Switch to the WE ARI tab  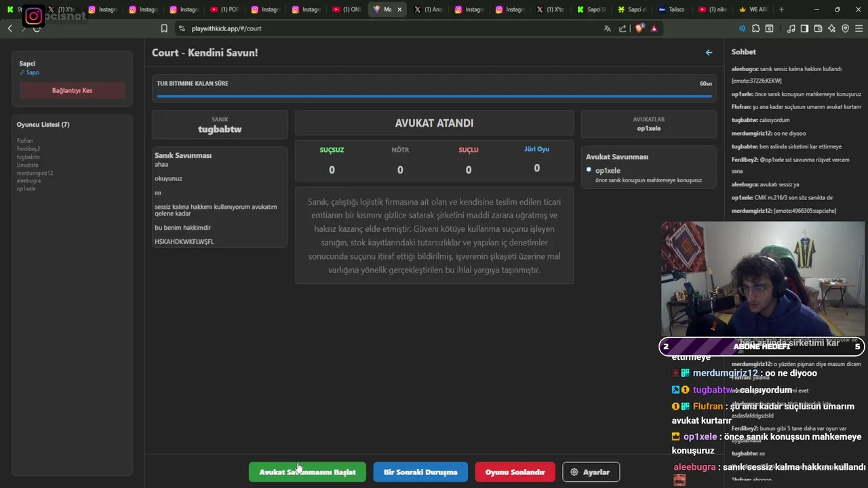(x=753, y=9)
